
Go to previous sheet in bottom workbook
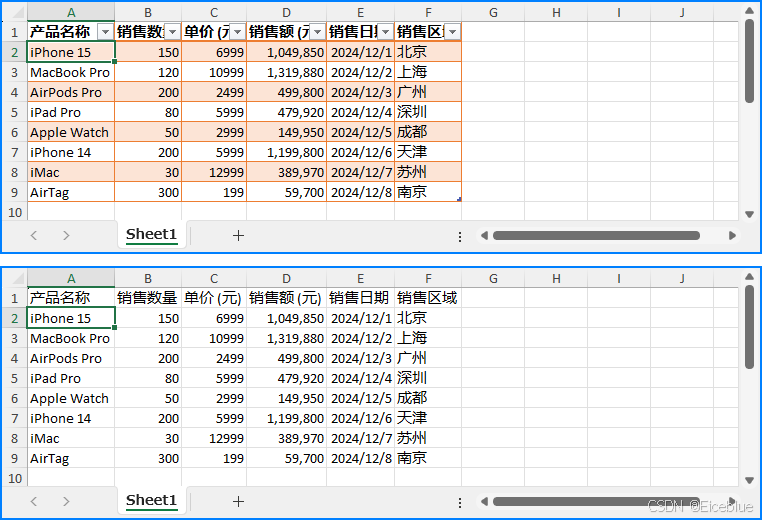34,502
